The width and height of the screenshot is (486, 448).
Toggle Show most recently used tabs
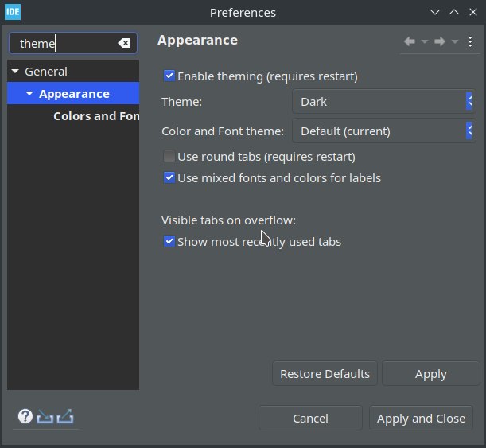169,241
